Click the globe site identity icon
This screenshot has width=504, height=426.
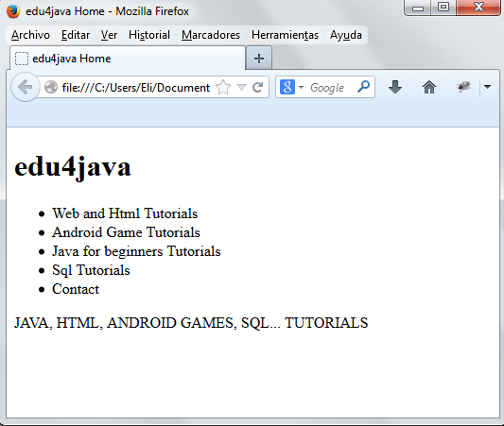click(x=51, y=87)
